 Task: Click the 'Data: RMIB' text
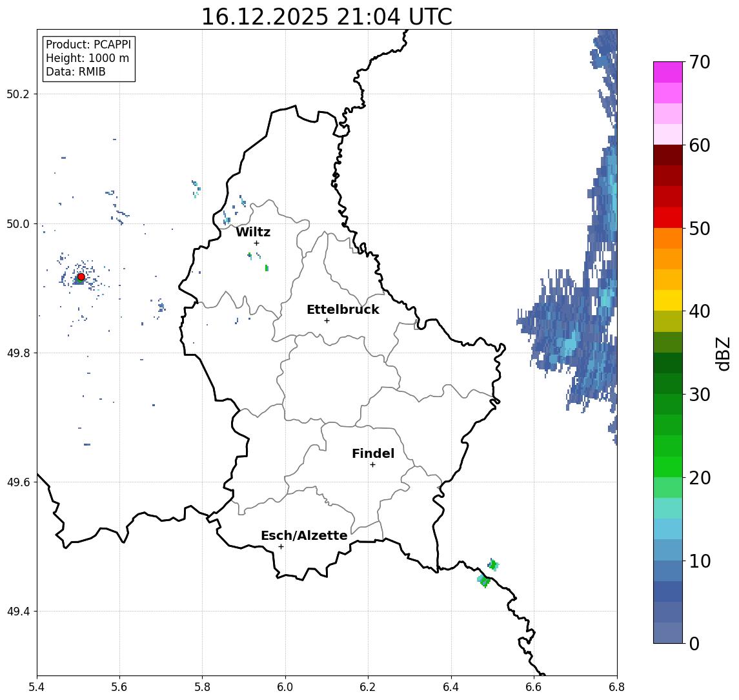(x=76, y=72)
